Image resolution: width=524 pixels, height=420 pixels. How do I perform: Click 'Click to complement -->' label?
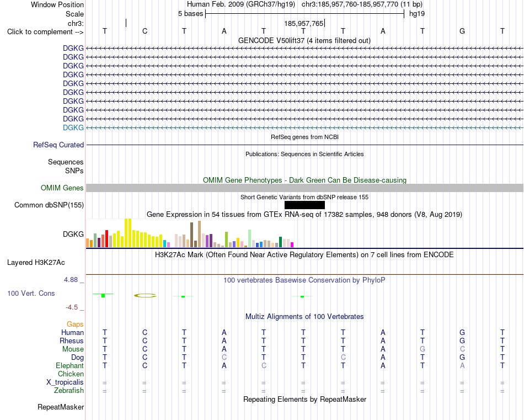(x=45, y=32)
